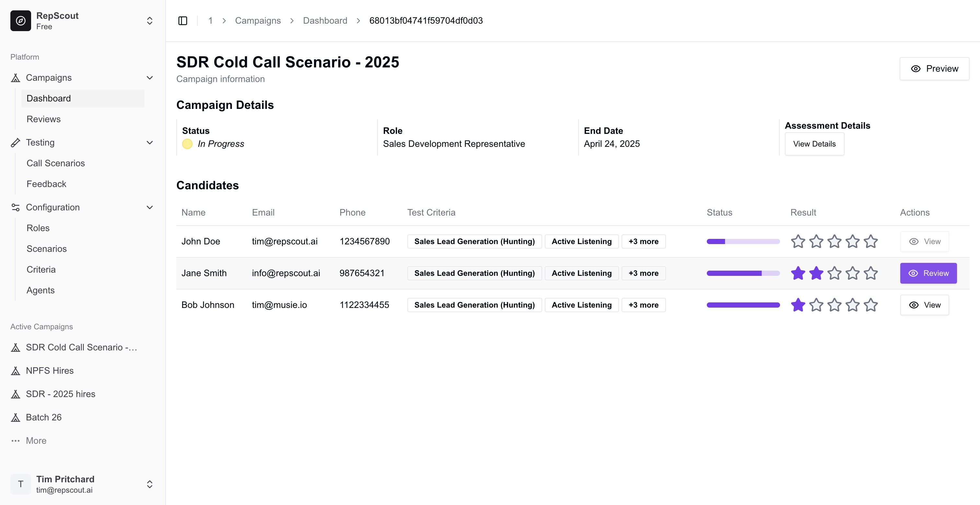The width and height of the screenshot is (980, 505).
Task: Open Roles configuration
Action: click(x=83, y=228)
